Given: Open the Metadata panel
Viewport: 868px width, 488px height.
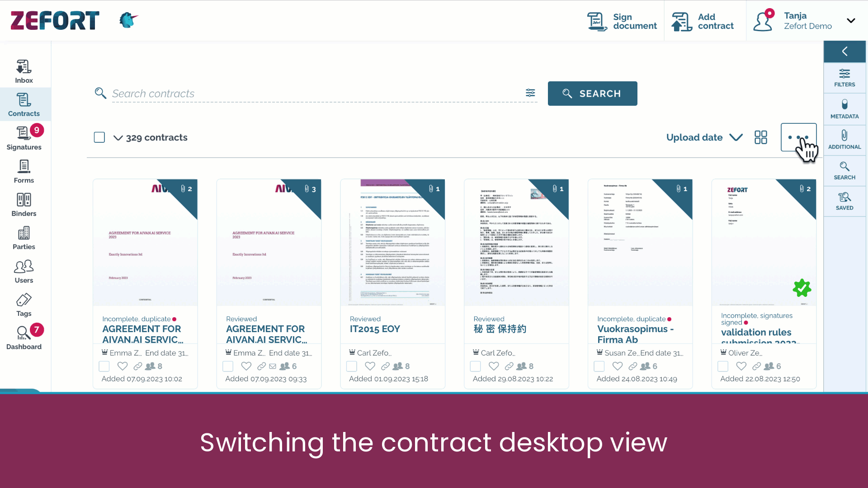Looking at the screenshot, I should (845, 108).
